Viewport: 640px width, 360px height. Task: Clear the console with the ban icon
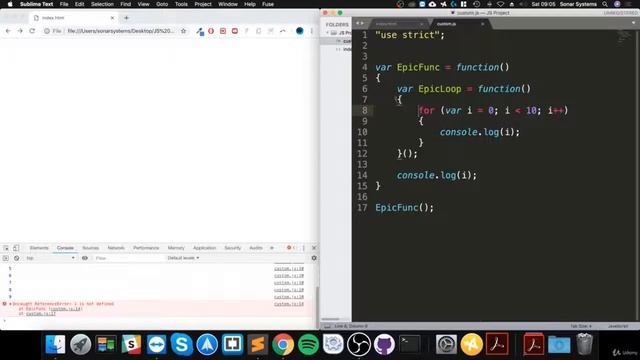click(16, 258)
